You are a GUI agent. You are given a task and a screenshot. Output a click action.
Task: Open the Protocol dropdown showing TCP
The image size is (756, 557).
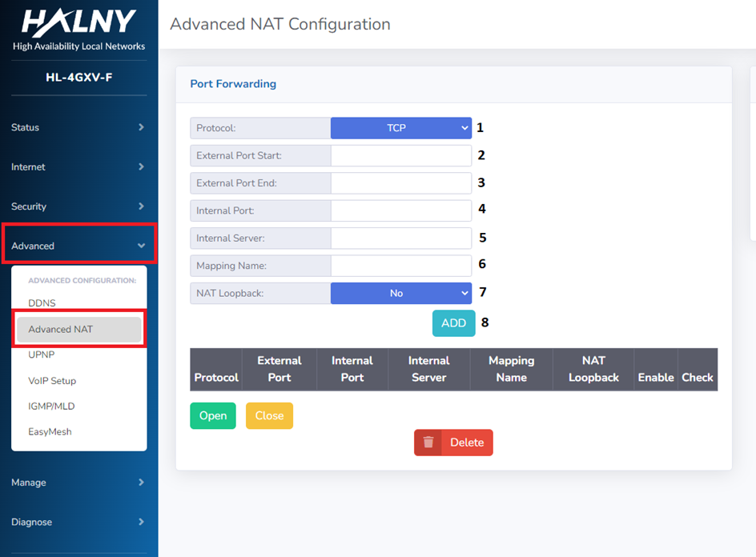click(x=401, y=128)
